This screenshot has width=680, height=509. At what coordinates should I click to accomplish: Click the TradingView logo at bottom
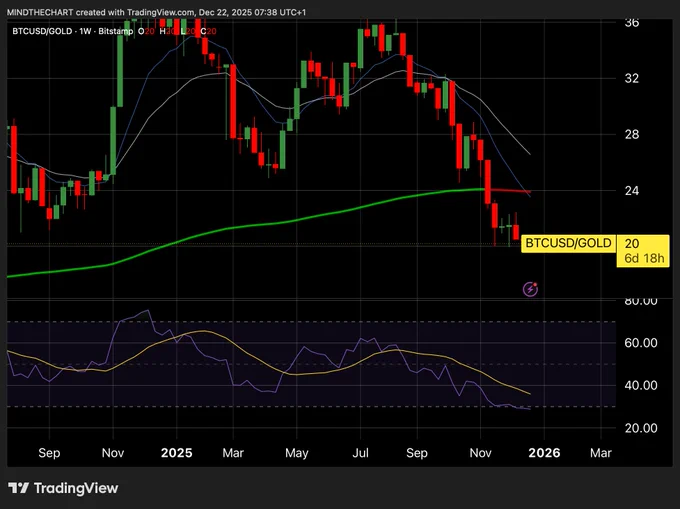(x=63, y=488)
